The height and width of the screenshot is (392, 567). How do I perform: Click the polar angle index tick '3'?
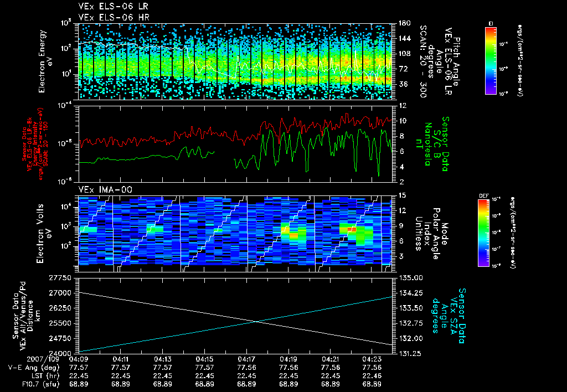click(400, 256)
